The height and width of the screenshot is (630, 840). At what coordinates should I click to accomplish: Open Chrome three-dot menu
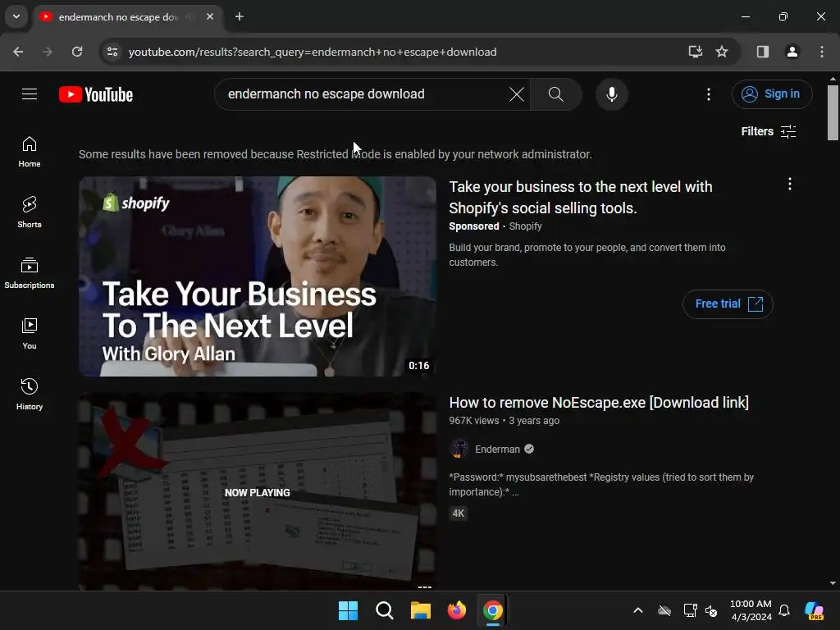tap(821, 52)
